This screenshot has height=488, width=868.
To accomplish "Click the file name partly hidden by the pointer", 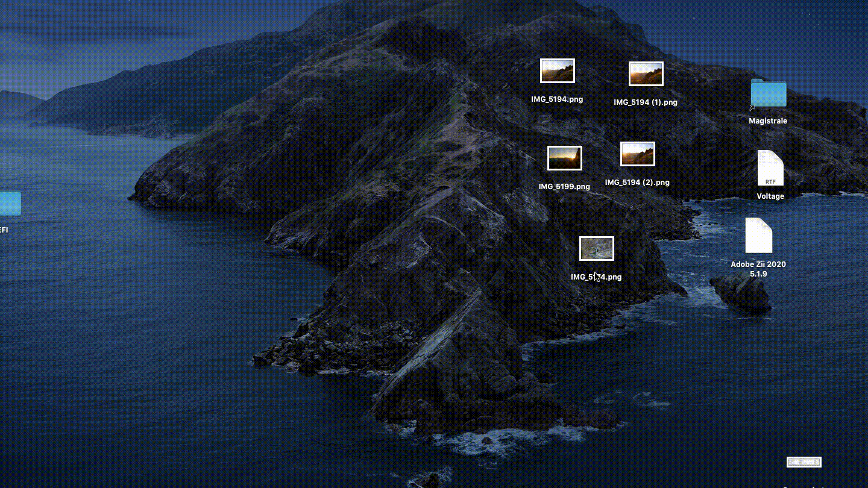I will (596, 277).
